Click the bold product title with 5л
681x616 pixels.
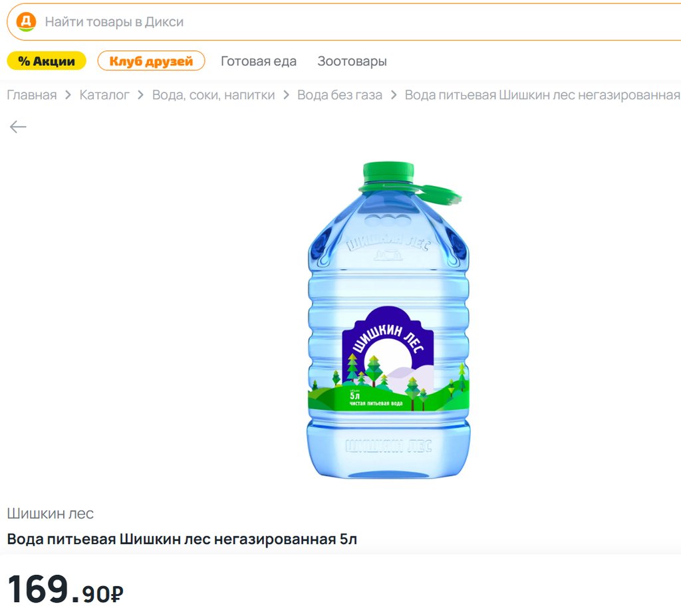tap(182, 539)
